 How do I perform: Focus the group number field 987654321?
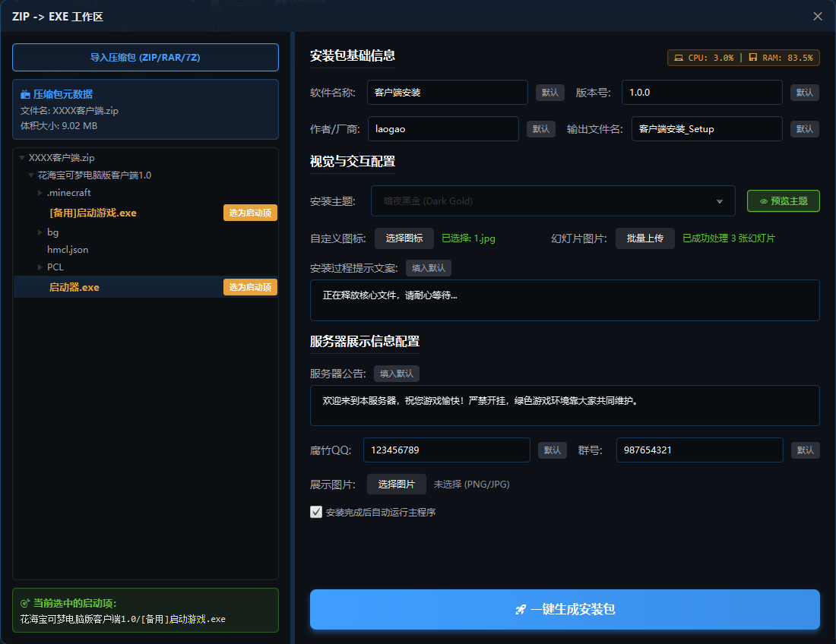point(699,450)
